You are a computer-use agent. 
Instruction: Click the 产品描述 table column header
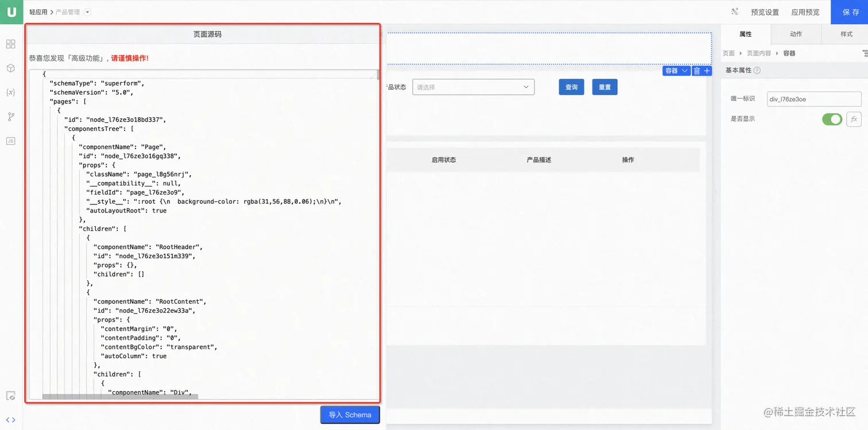tap(539, 160)
